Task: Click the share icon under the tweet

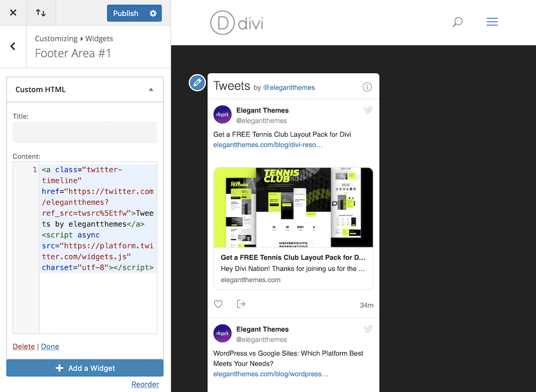Action: pyautogui.click(x=240, y=304)
